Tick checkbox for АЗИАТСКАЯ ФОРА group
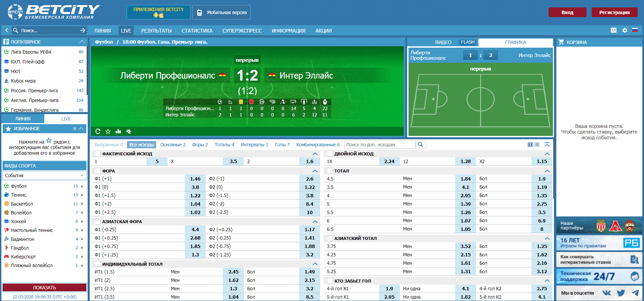Screen dimensions: 644x301 tap(98, 221)
